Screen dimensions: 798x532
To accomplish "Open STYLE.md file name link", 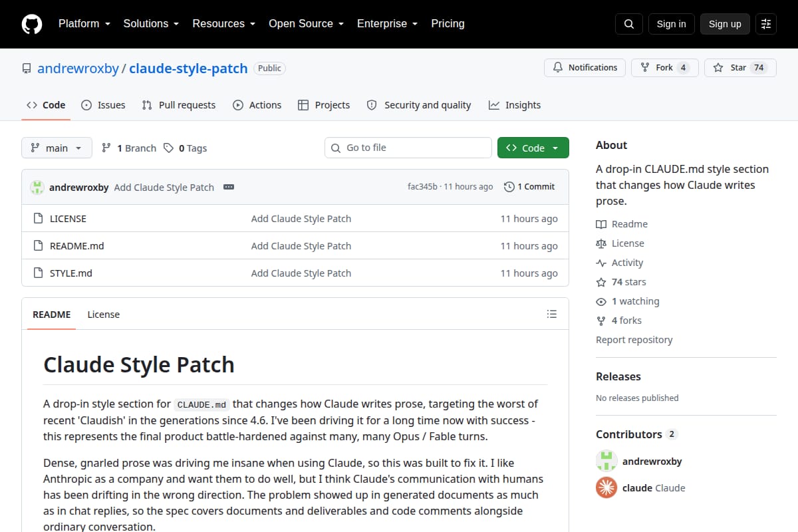I will (x=71, y=273).
